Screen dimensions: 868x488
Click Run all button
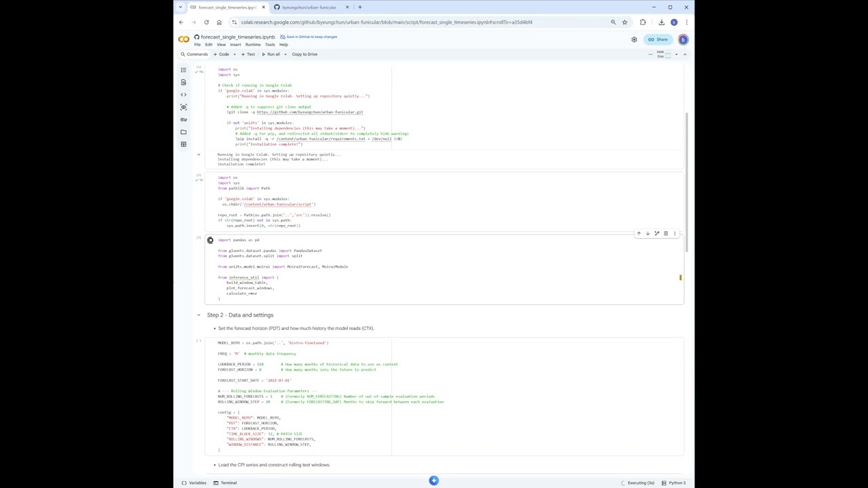[x=271, y=54]
